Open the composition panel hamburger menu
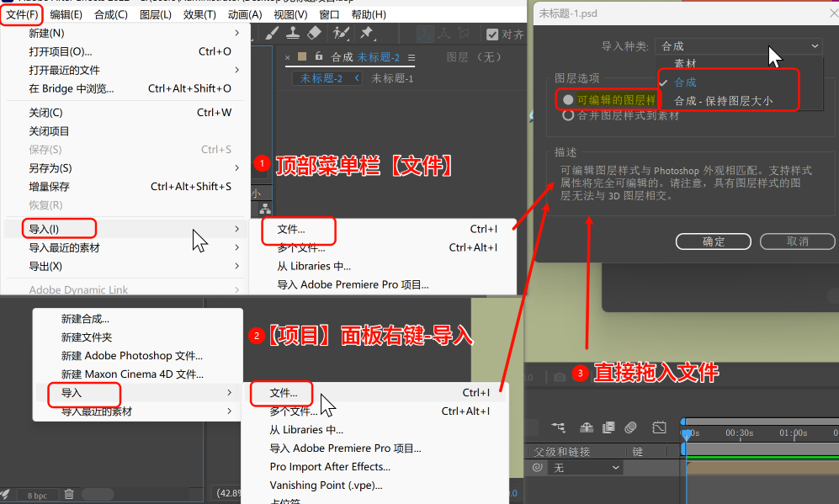This screenshot has width=839, height=504. tap(412, 57)
